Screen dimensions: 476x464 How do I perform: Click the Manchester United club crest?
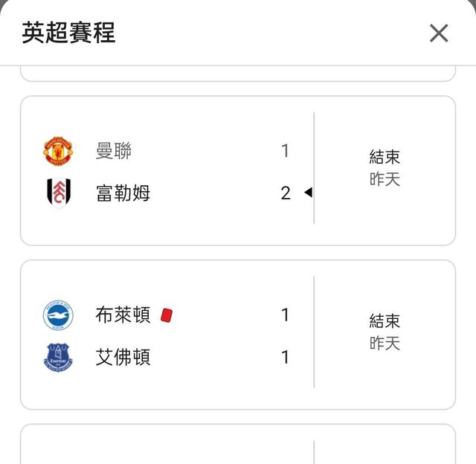(x=57, y=151)
